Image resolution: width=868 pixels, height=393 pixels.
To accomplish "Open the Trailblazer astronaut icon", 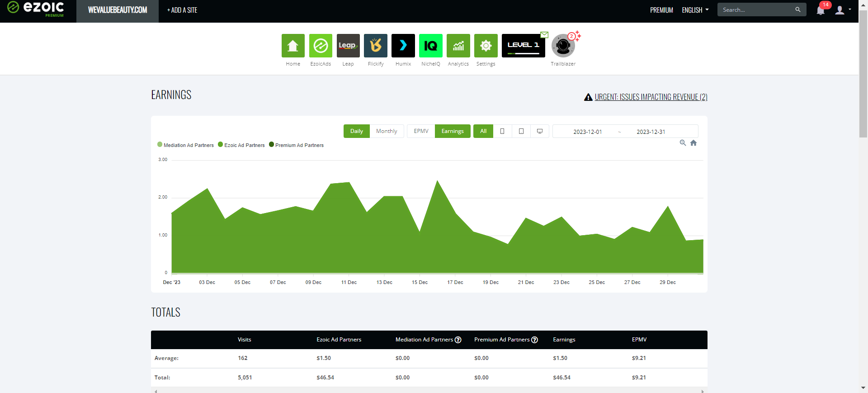I will 563,46.
